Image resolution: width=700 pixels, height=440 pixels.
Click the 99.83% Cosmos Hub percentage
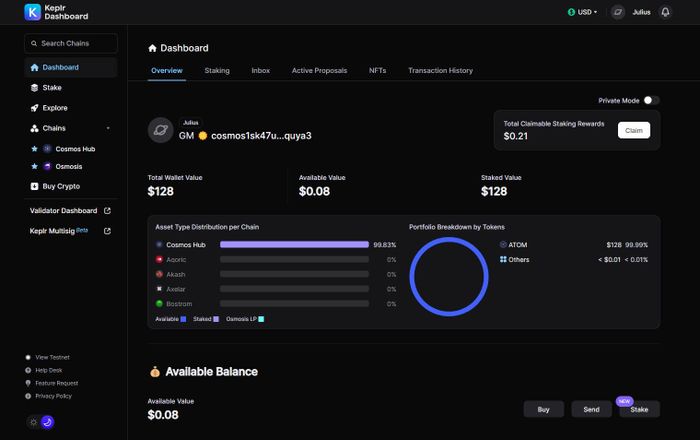click(x=385, y=245)
